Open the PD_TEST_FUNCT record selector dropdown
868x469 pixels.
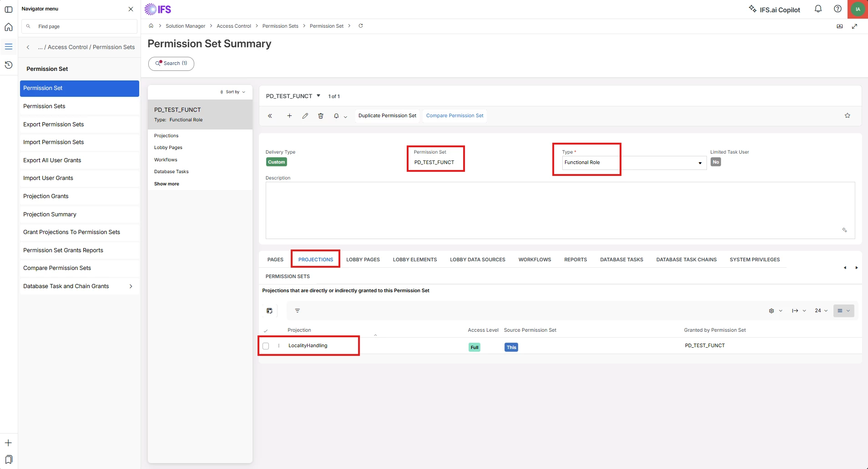click(318, 96)
